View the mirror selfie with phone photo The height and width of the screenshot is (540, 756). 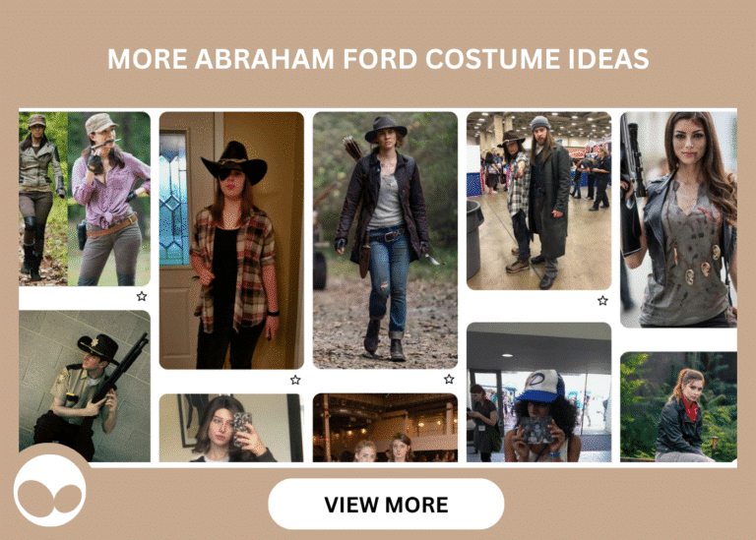(231, 428)
